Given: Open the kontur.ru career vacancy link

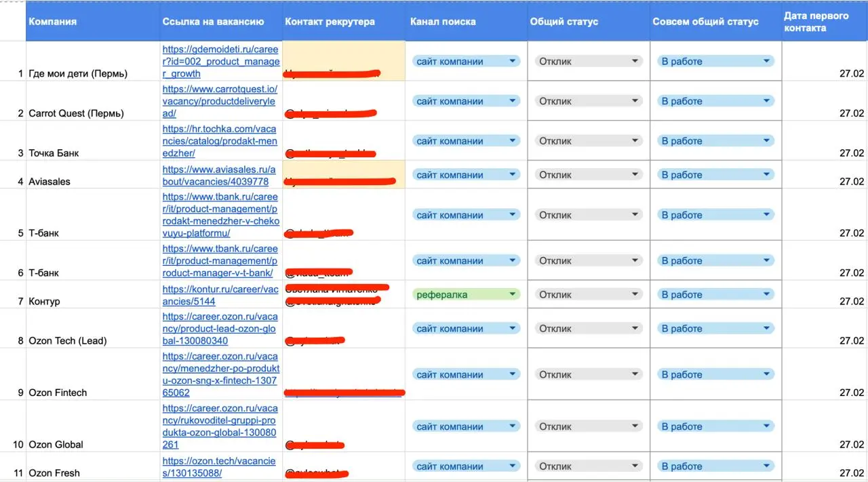Looking at the screenshot, I should coord(220,295).
